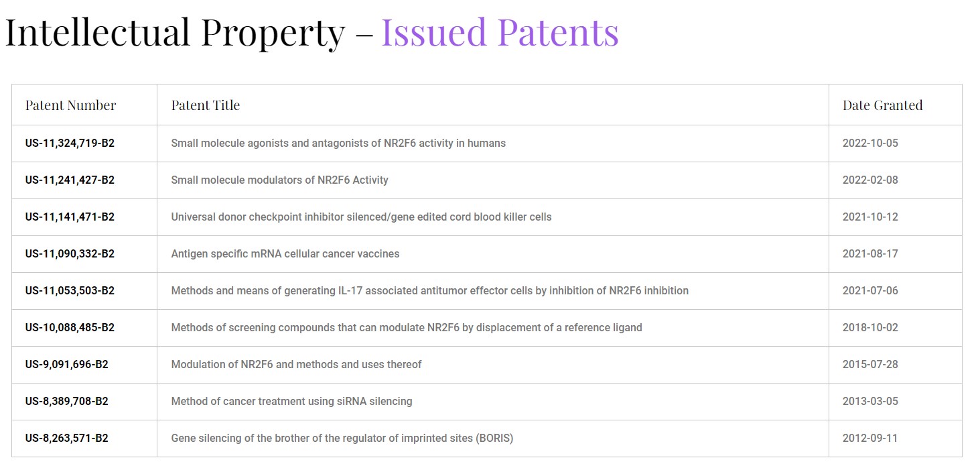Select patent number US-11,053,503-B2
Viewport: 980px width, 466px height.
(70, 290)
